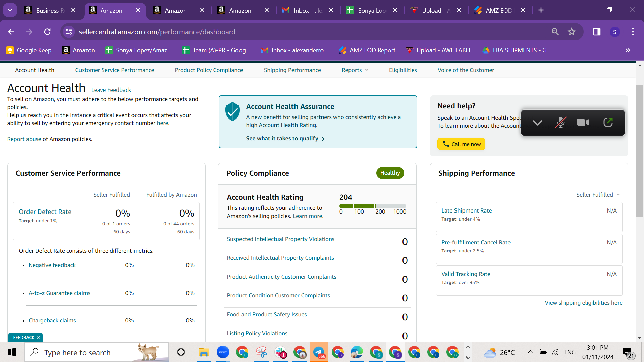Open Suspected Intellectual Property Violations
This screenshot has width=644, height=362.
click(x=280, y=239)
